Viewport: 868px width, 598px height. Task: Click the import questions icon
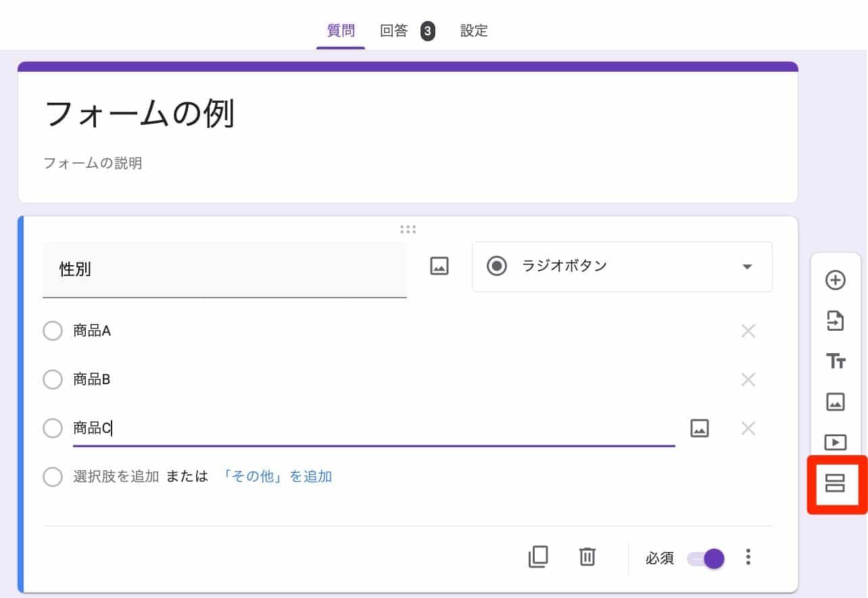coord(836,321)
